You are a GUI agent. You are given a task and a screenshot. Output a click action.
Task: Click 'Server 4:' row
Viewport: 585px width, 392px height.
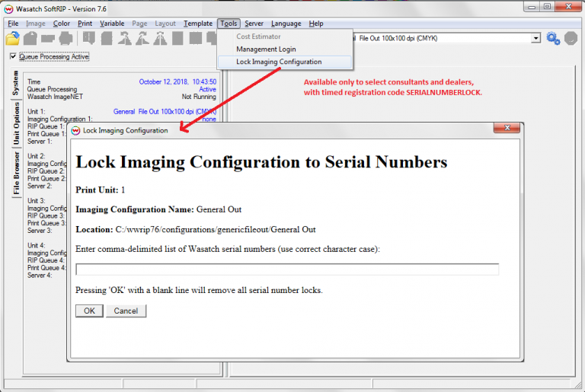click(40, 276)
